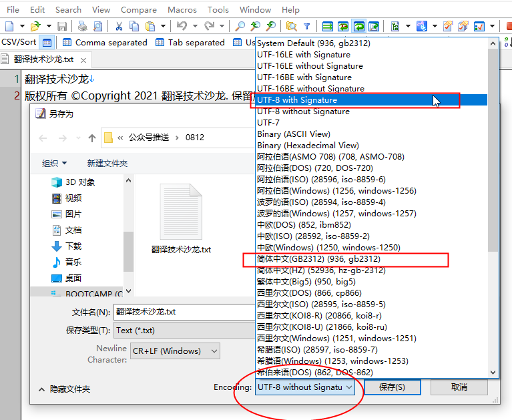Click the Save floppy disk icon

click(x=62, y=26)
